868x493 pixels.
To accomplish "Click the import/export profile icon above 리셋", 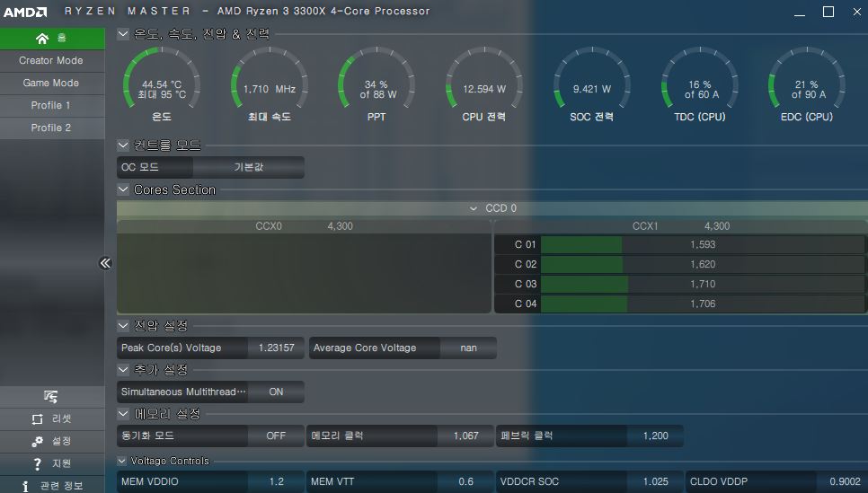I will click(x=51, y=396).
